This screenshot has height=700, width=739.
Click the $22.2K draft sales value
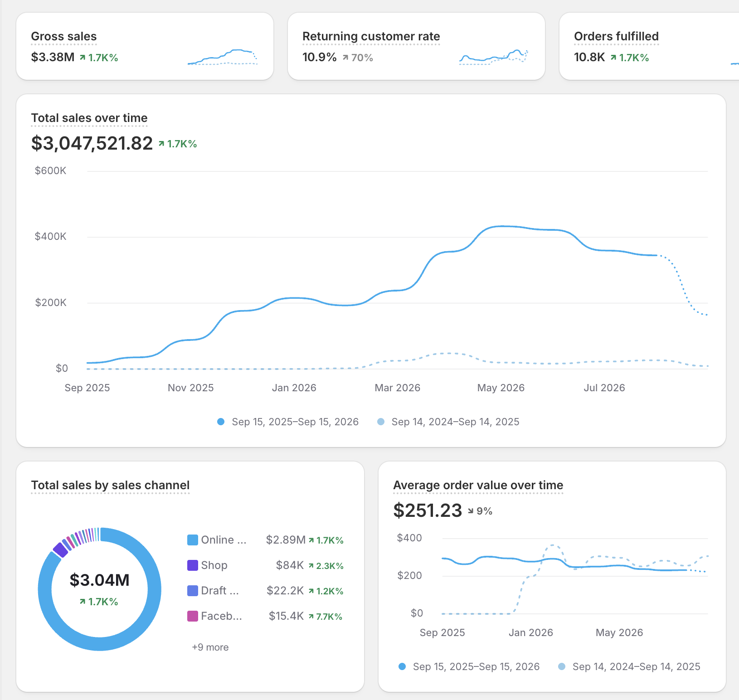[285, 591]
